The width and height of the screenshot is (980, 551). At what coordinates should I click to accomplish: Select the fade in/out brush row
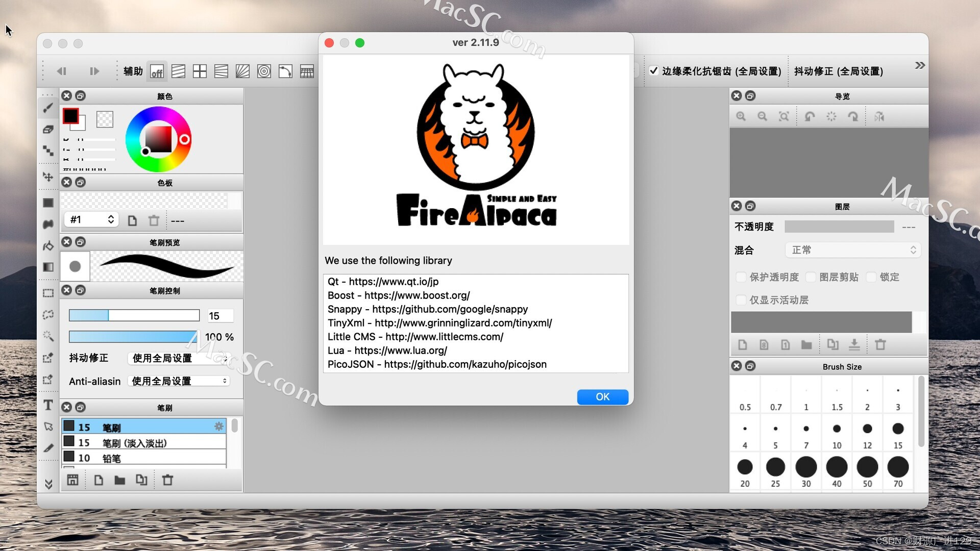click(x=144, y=442)
